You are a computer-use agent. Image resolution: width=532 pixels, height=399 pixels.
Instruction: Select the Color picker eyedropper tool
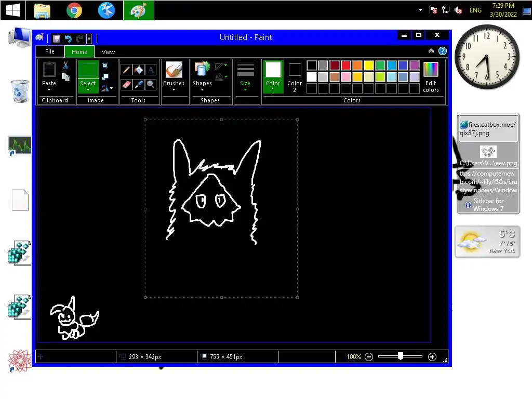coord(138,85)
